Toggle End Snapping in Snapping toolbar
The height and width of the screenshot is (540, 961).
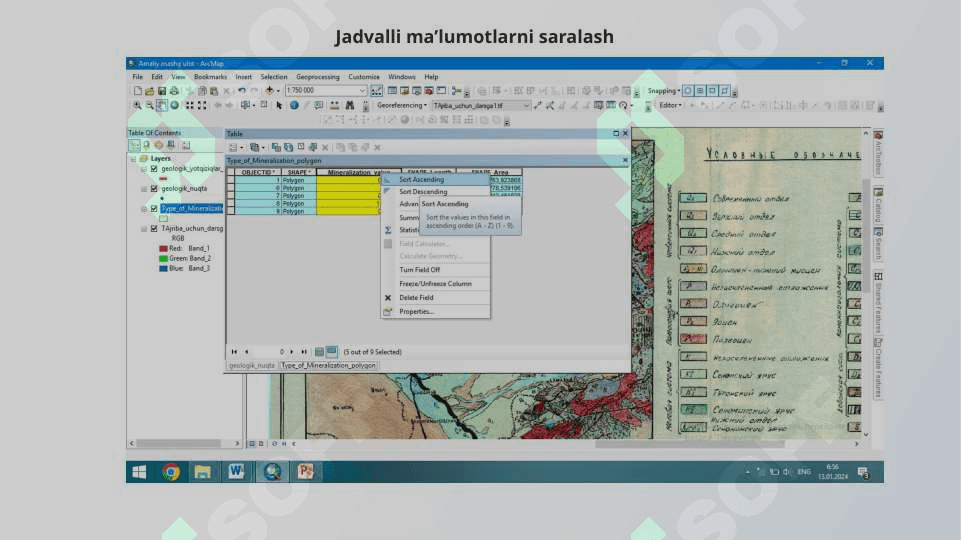coord(700,91)
